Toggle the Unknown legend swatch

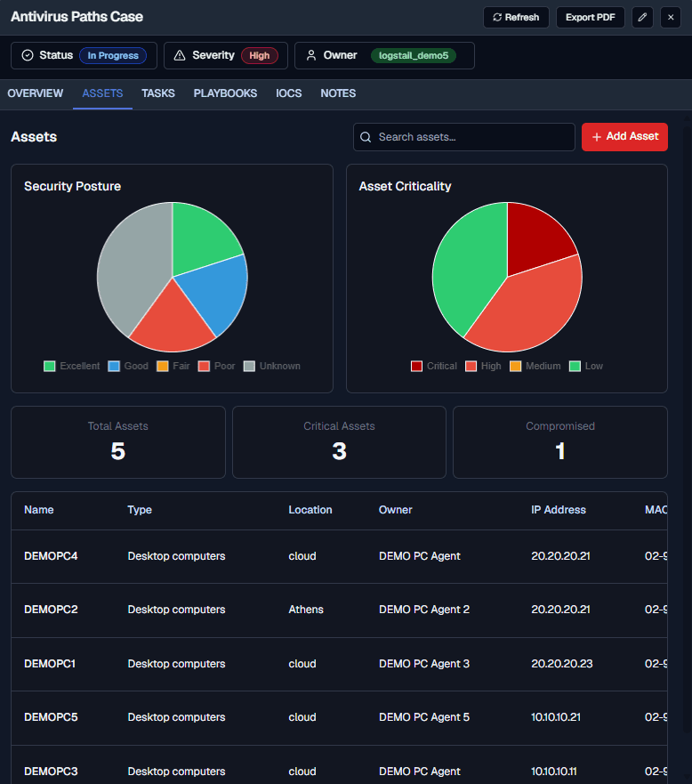249,366
